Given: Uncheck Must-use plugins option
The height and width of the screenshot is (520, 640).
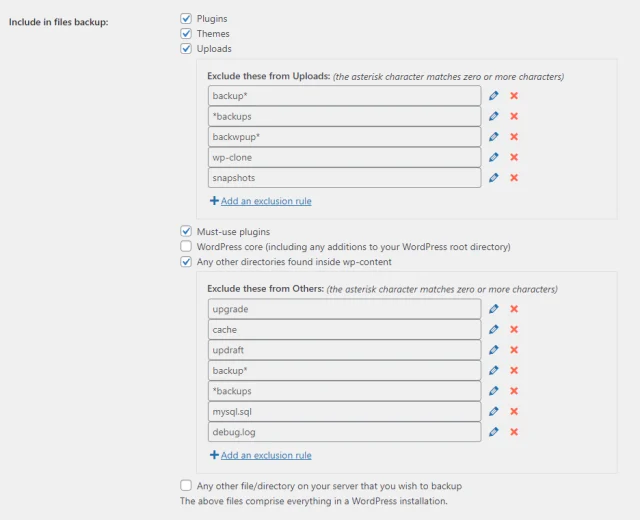Looking at the screenshot, I should [x=186, y=231].
